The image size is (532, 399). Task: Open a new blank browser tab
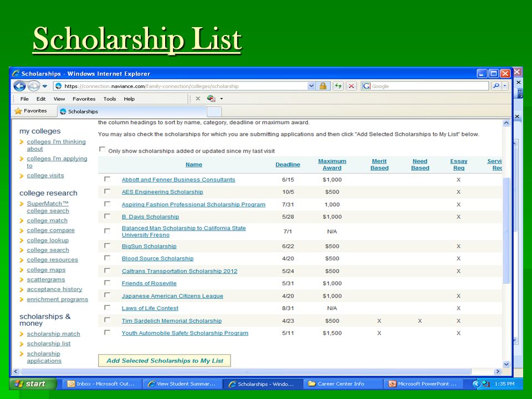click(214, 111)
